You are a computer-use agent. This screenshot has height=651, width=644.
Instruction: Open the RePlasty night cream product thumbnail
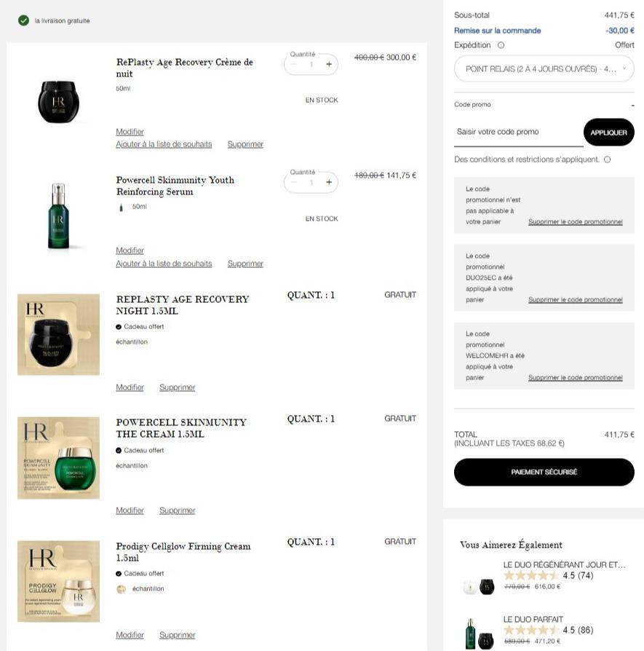58,102
